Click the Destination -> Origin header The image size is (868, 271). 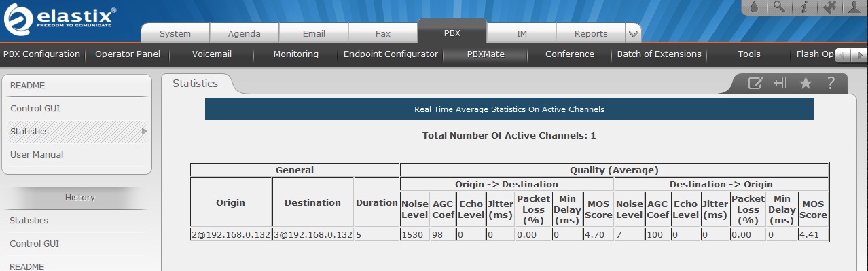721,184
